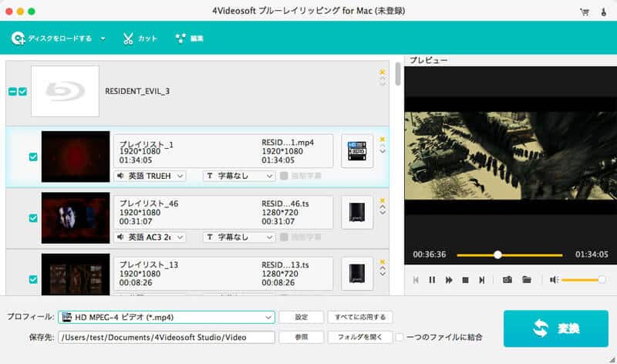This screenshot has height=364, width=617.
Task: Collapse the RESIDENT_EVIL_3 disc group
Action: click(x=12, y=92)
